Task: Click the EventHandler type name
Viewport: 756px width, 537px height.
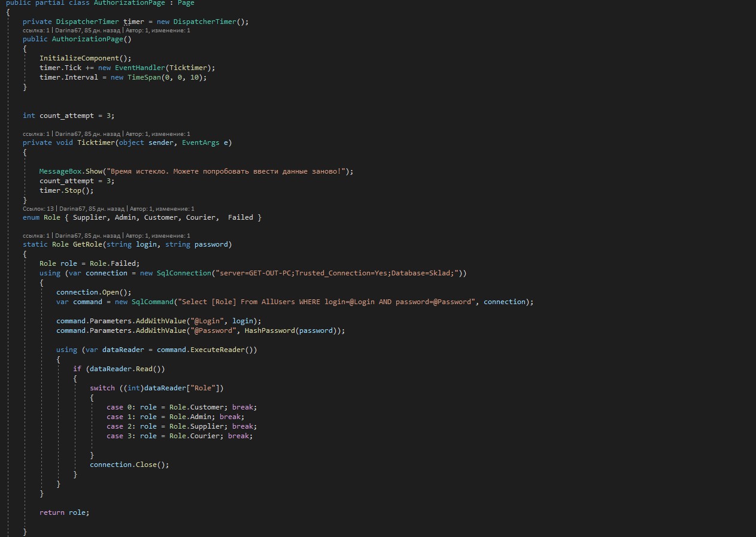Action: tap(140, 68)
